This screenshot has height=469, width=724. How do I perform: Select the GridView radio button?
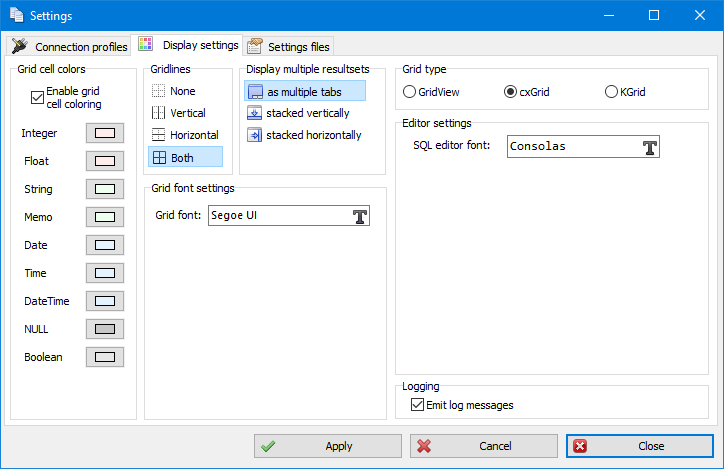409,92
